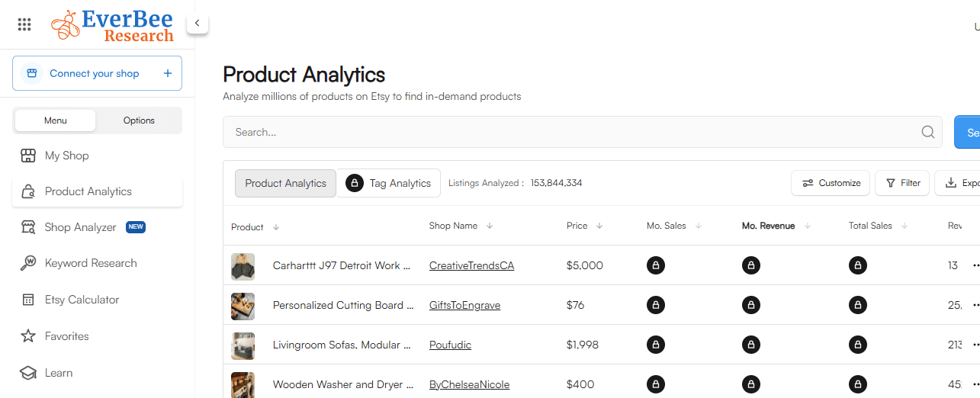The height and width of the screenshot is (398, 980).
Task: Open Favorites in the sidebar
Action: click(x=97, y=336)
